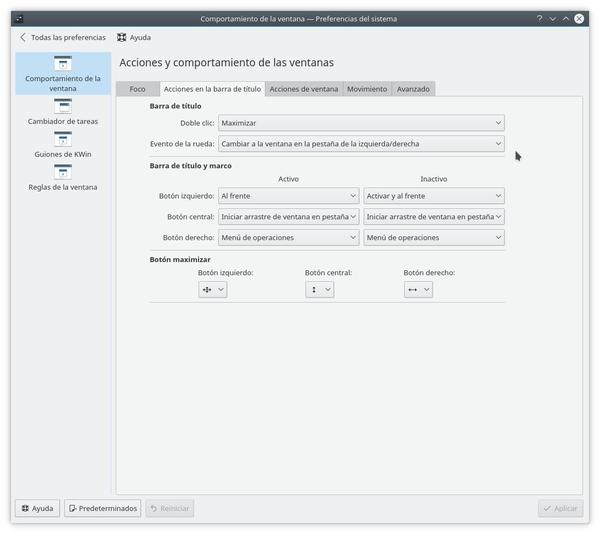Click the window title bar help question mark
This screenshot has width=600, height=534.
point(538,18)
